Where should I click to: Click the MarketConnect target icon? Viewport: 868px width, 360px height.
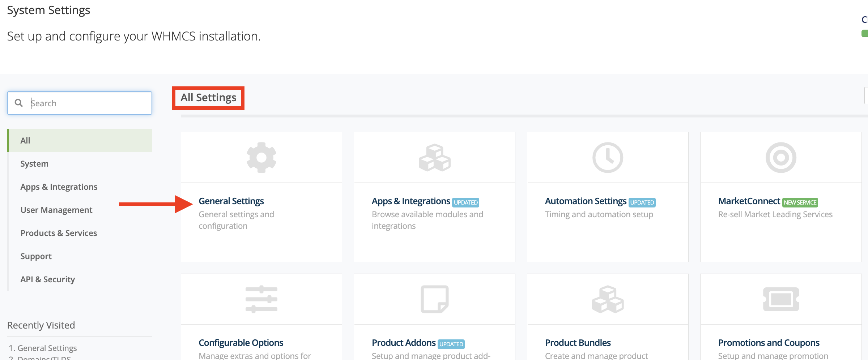(x=780, y=158)
